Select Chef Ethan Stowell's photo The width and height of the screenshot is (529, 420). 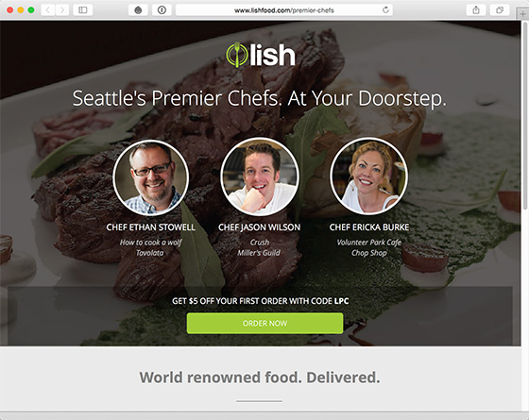(151, 177)
